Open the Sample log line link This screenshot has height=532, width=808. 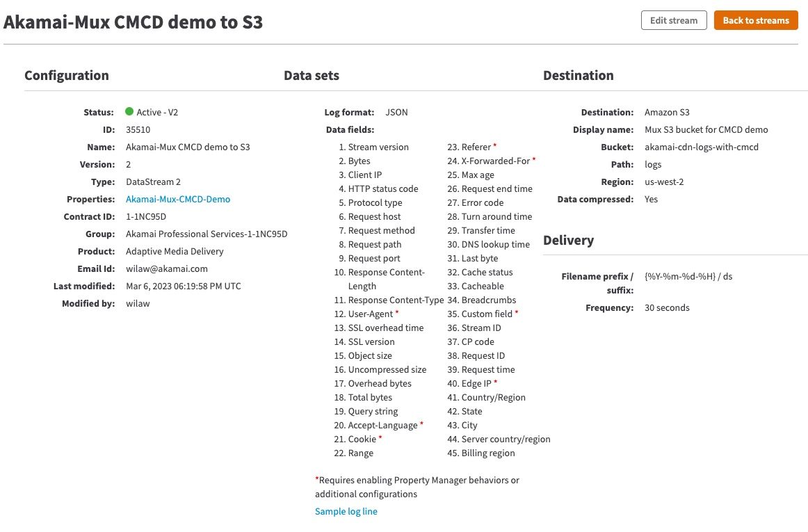346,511
